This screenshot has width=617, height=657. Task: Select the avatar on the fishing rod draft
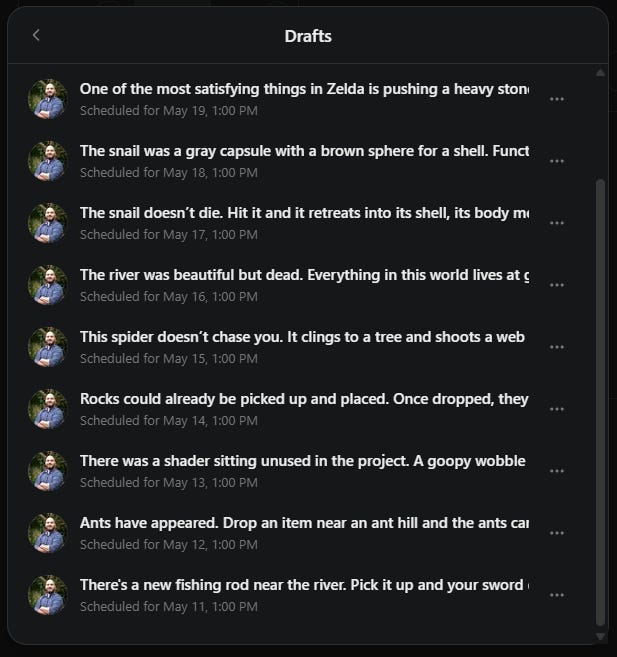(x=48, y=595)
